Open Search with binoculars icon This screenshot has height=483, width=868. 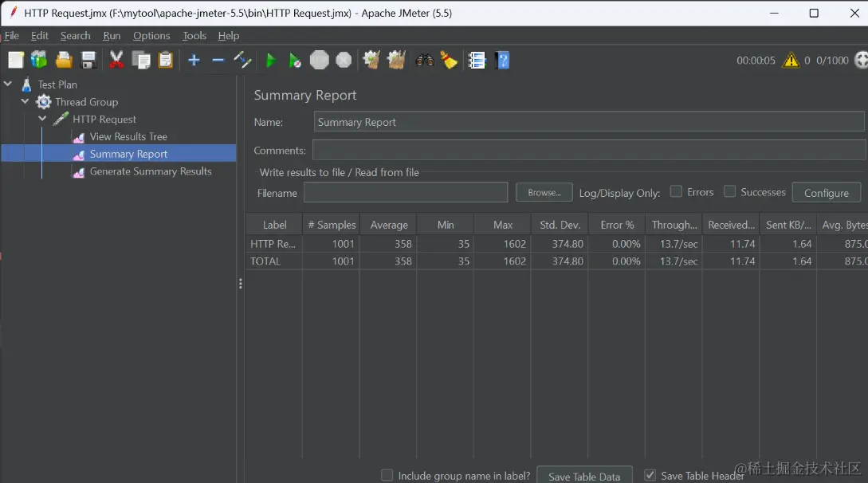click(x=425, y=60)
